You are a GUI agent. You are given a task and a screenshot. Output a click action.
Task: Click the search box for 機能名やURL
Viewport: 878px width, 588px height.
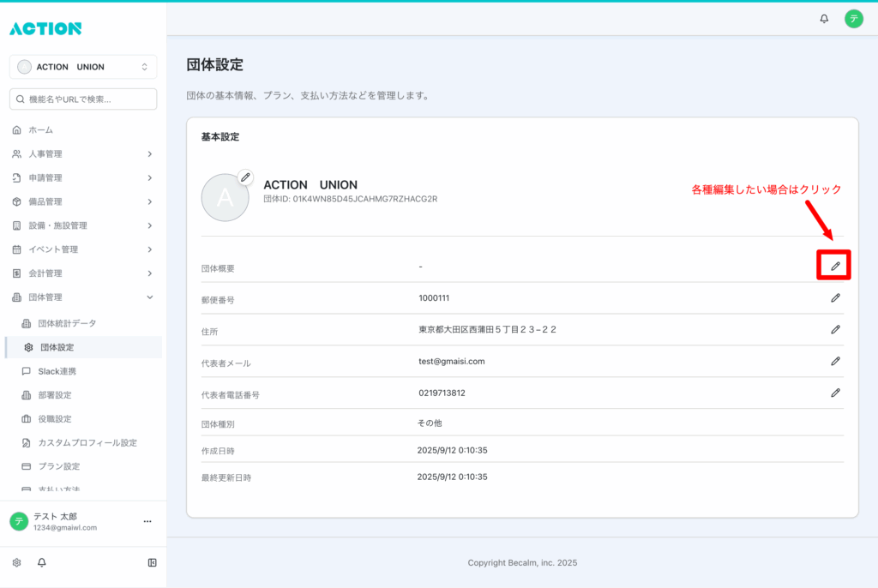83,99
